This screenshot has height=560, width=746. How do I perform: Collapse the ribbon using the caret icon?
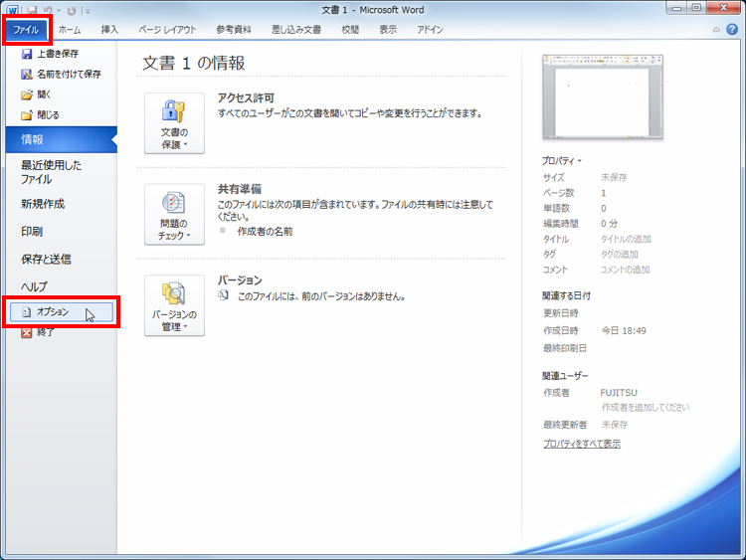(x=716, y=30)
